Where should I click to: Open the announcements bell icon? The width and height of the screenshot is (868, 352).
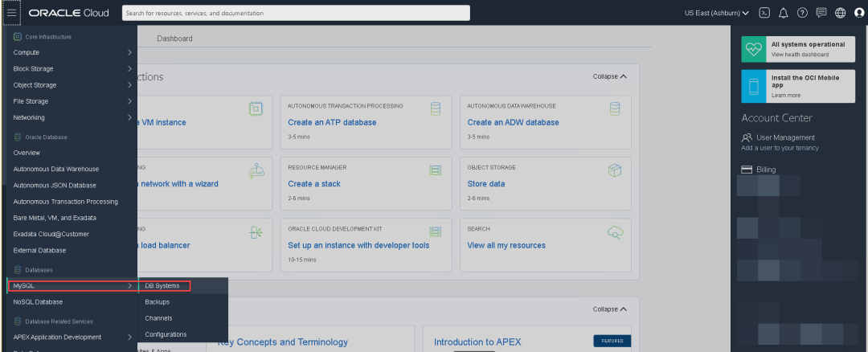point(783,13)
